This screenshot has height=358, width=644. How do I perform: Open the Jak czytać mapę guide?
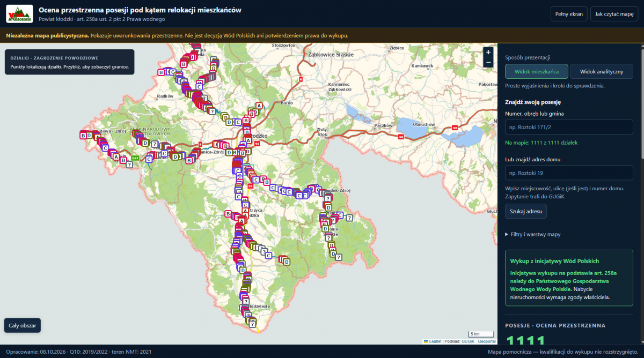pos(614,14)
